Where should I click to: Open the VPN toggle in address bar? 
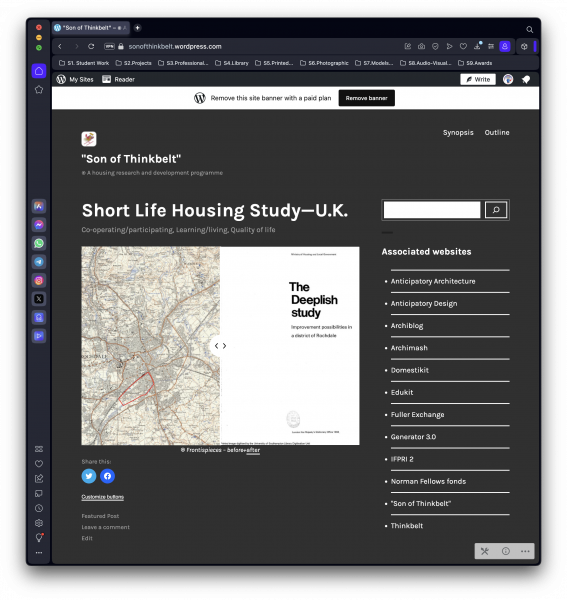click(x=109, y=46)
